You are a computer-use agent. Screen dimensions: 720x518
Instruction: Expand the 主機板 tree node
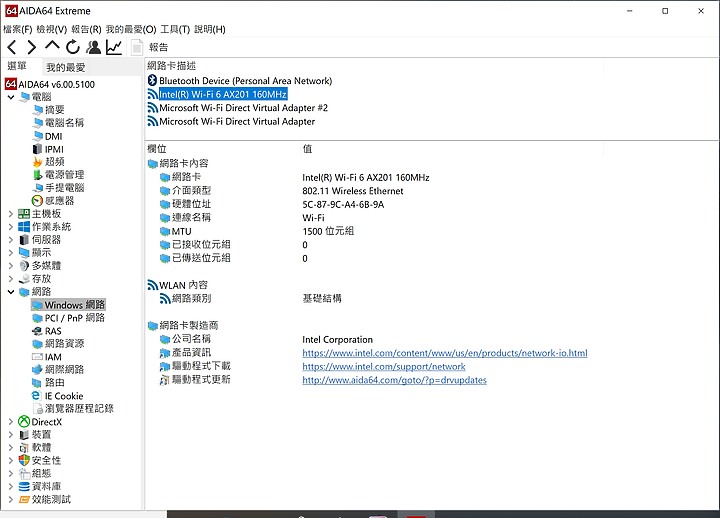pos(11,214)
